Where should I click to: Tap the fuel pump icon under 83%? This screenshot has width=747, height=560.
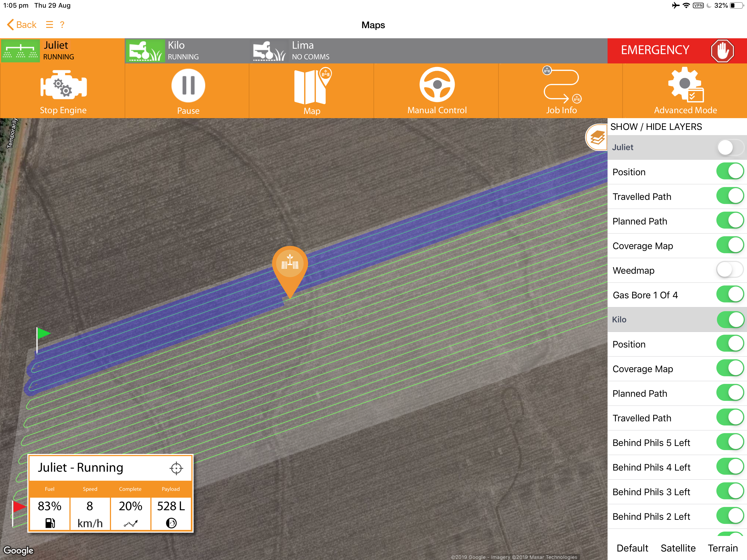[50, 523]
